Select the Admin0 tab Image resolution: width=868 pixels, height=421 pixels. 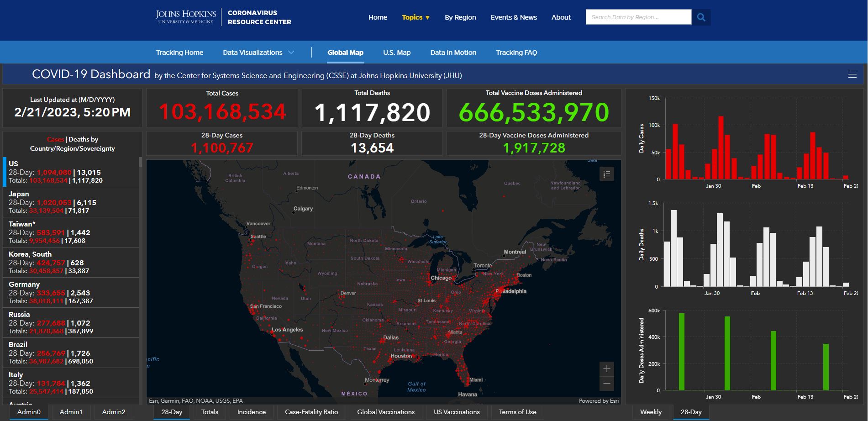tap(29, 412)
